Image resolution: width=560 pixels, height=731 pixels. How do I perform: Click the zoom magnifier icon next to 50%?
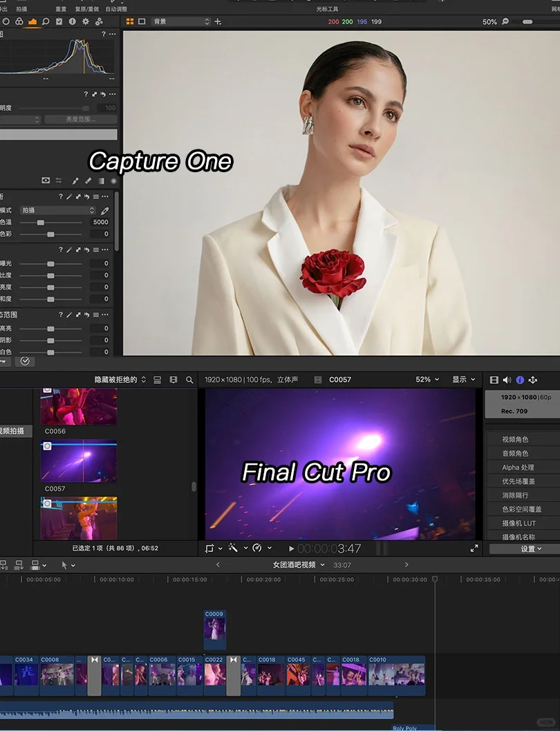pyautogui.click(x=505, y=21)
